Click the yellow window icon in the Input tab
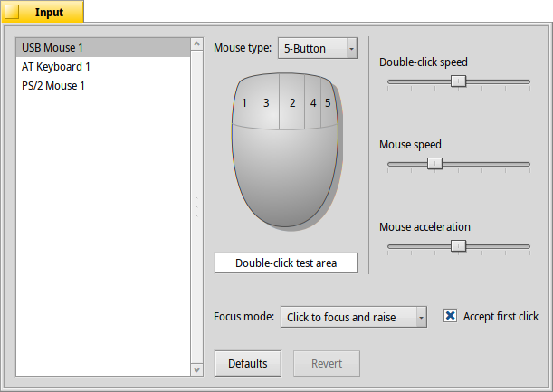 tap(12, 13)
